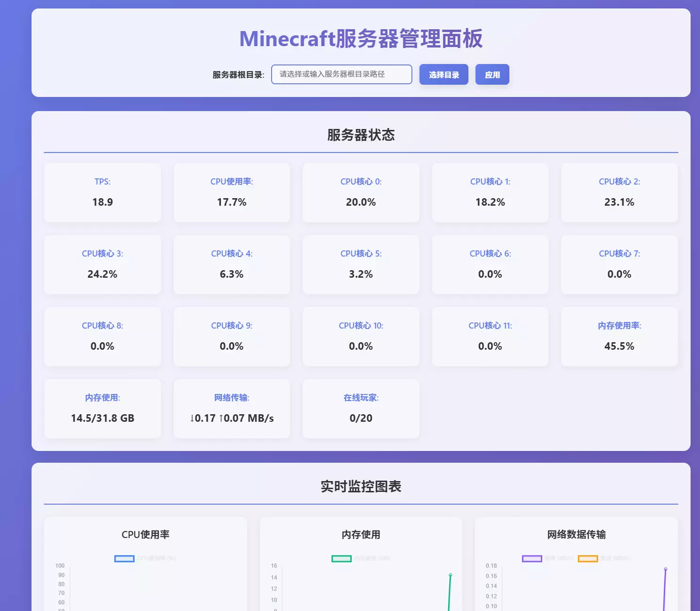Click the CPU核心 0 value 20.0%
Image resolution: width=700 pixels, height=611 pixels.
[361, 202]
